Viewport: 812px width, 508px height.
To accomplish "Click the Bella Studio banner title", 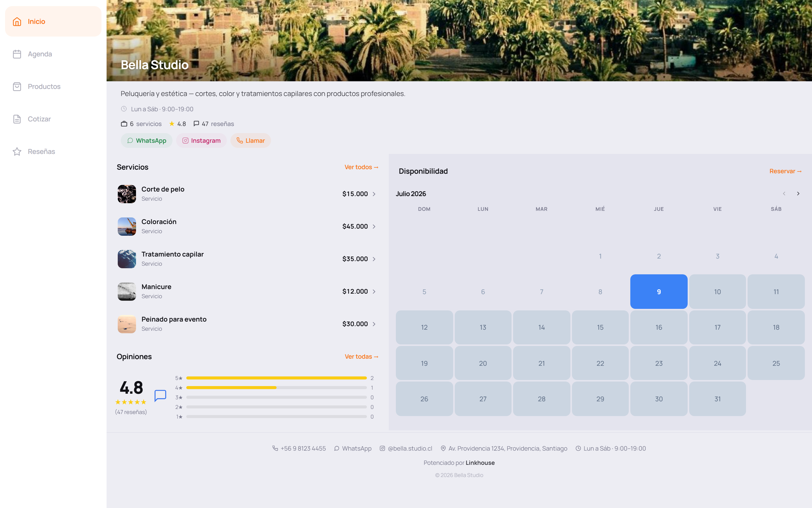I will pyautogui.click(x=155, y=65).
